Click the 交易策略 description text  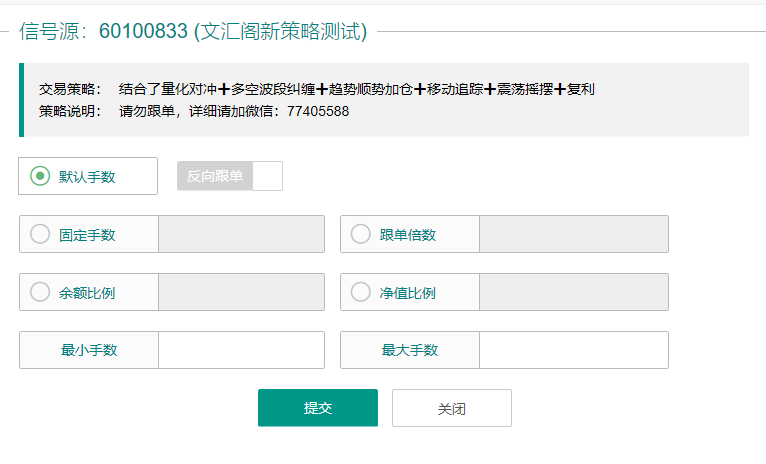356,89
